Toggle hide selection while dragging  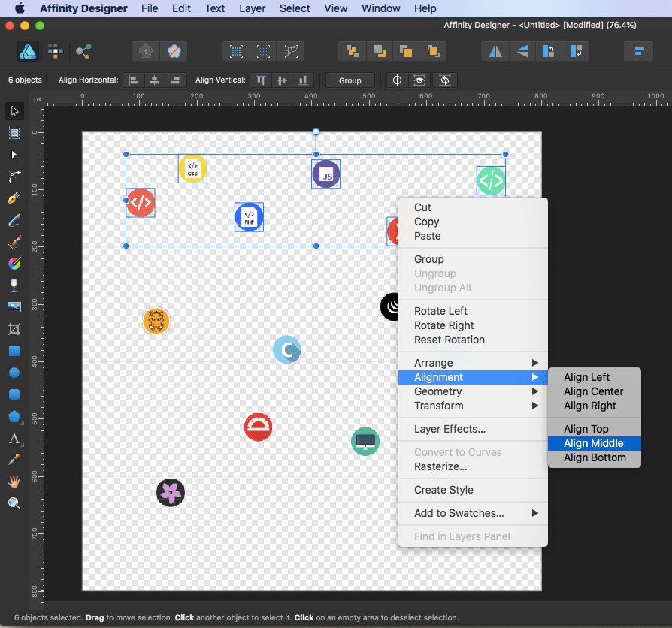[x=420, y=80]
